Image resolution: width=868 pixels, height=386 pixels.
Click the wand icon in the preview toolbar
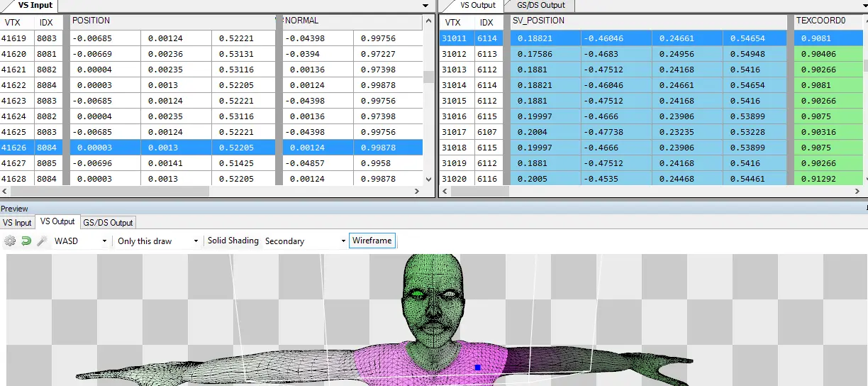pos(42,241)
